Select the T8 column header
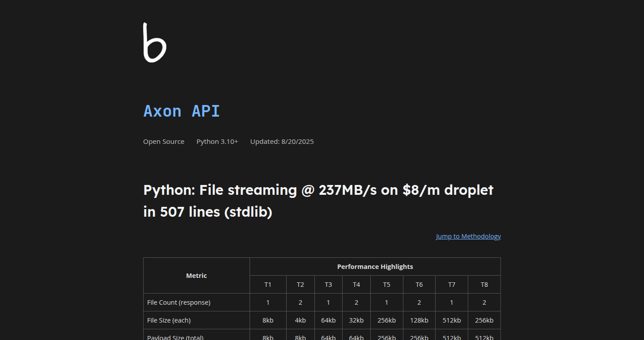This screenshot has height=340, width=644. [x=484, y=285]
